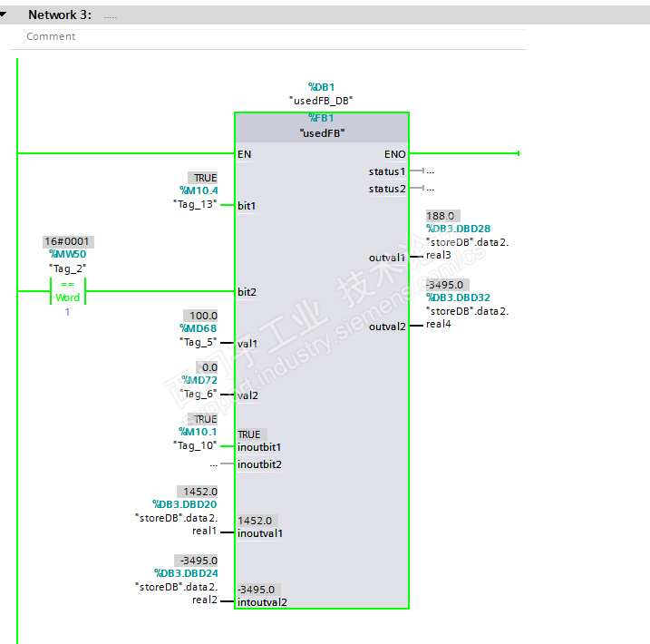Select the bit1 input parameter
Viewport: 650px width, 644px height.
[x=247, y=206]
